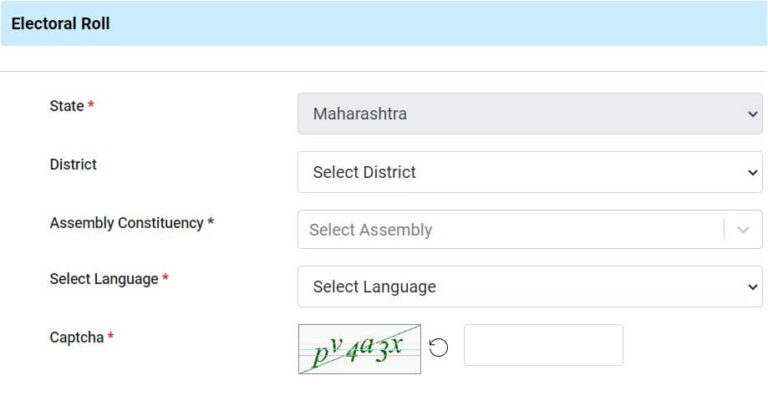Focus the captcha text entry box
768x411 pixels.
pyautogui.click(x=543, y=345)
